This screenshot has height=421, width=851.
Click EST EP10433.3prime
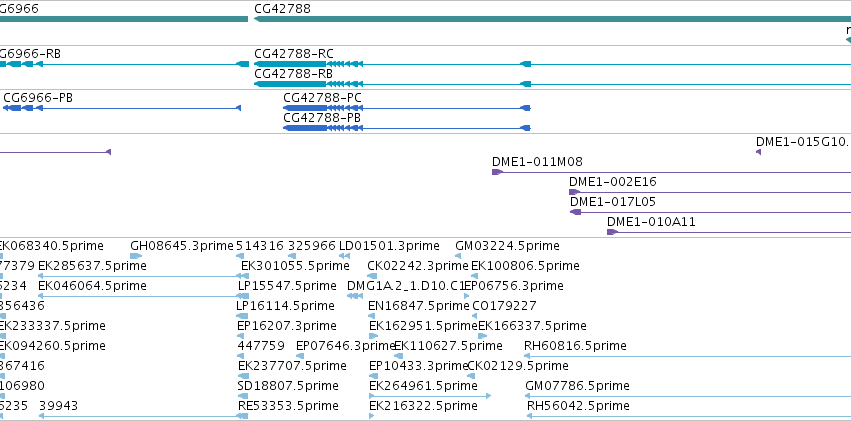tap(418, 366)
